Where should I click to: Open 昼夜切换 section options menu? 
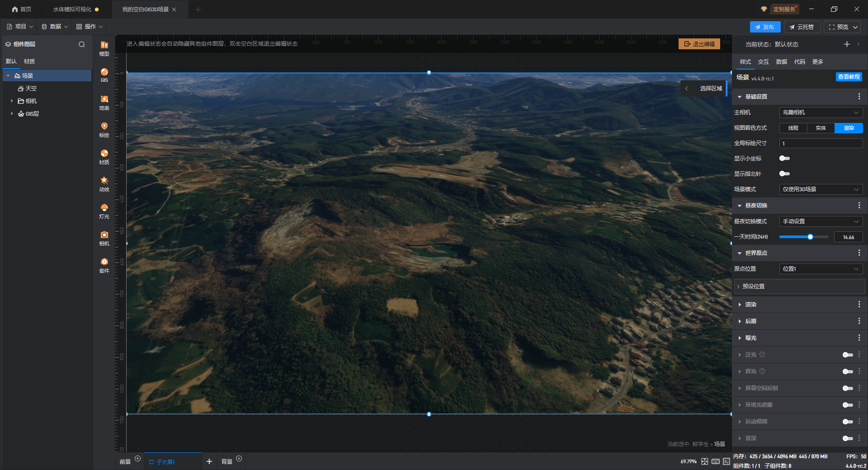pyautogui.click(x=859, y=206)
